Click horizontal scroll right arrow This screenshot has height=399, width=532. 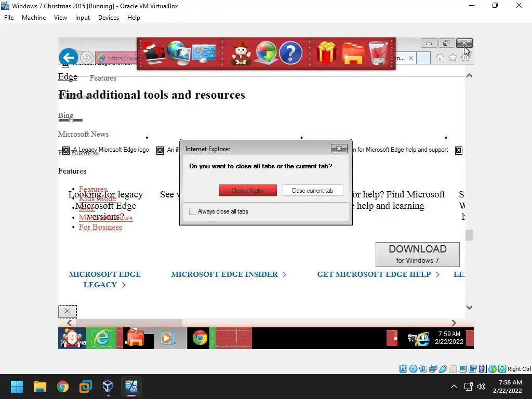[454, 323]
